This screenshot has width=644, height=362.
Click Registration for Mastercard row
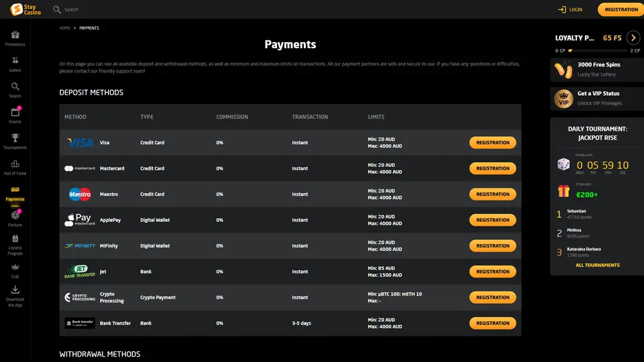492,168
